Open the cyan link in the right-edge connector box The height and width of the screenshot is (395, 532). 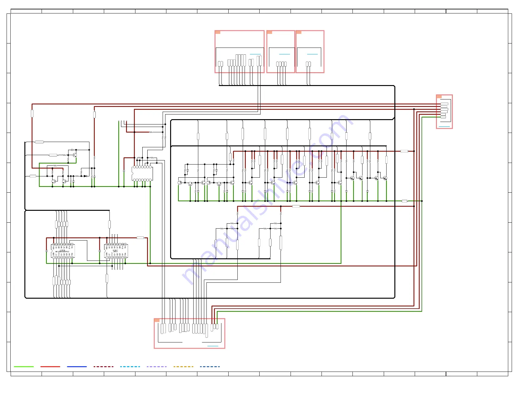click(x=444, y=127)
